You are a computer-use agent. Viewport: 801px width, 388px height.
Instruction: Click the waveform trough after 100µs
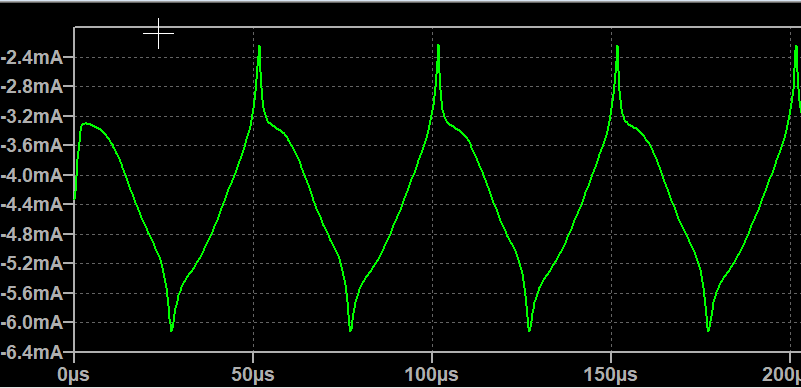click(x=529, y=330)
